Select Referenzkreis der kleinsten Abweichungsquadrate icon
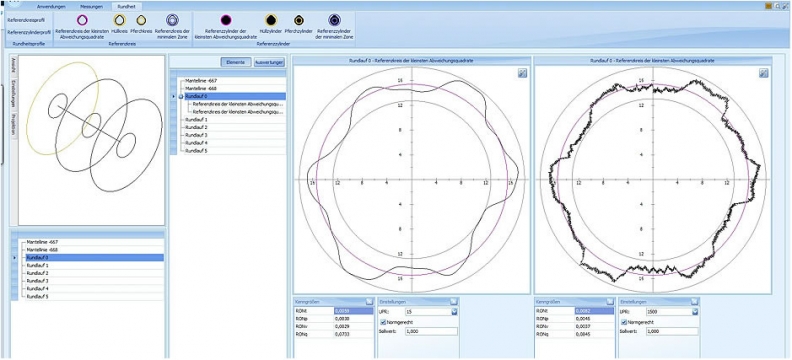792x360 pixels. (82, 20)
